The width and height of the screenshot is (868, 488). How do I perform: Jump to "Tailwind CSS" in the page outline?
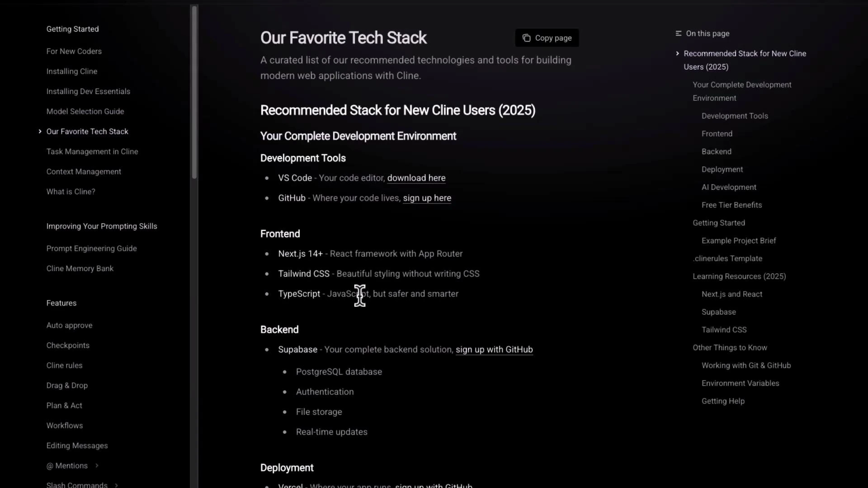pos(723,329)
